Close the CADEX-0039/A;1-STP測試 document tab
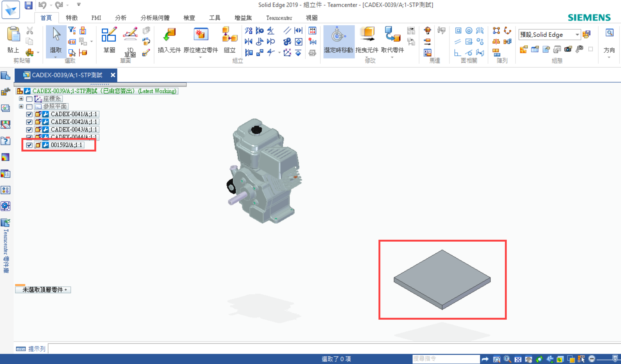Screen dimensions: 621x364 click(113, 75)
